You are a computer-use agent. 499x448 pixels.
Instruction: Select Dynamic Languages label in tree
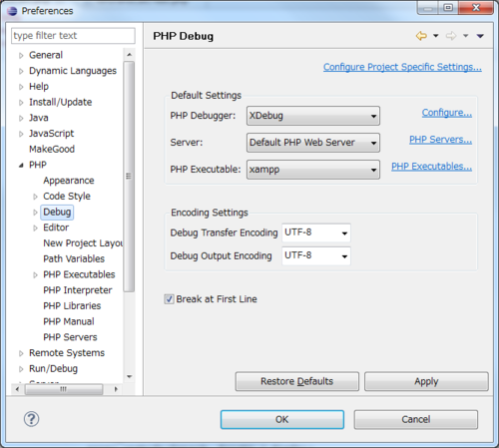pyautogui.click(x=73, y=71)
